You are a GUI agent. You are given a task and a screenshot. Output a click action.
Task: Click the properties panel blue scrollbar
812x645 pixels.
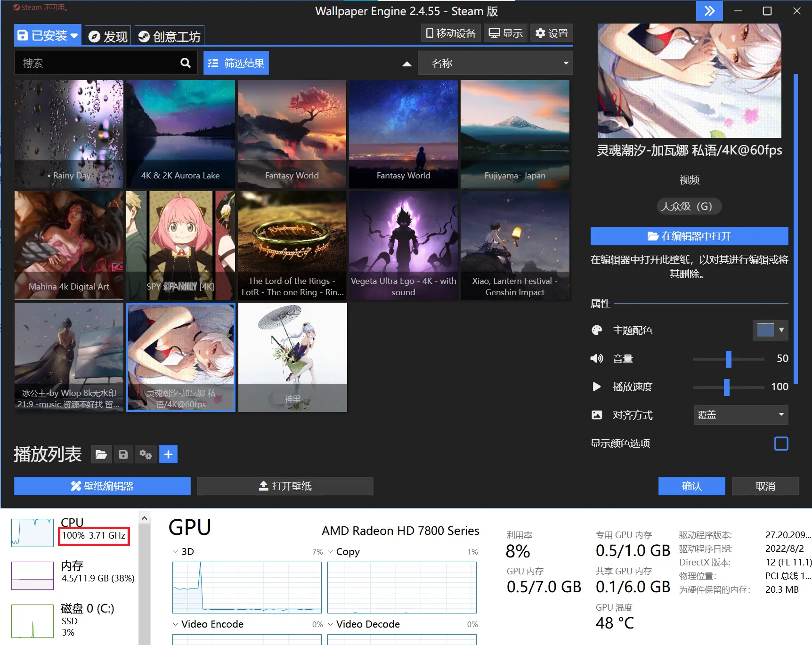point(796,229)
